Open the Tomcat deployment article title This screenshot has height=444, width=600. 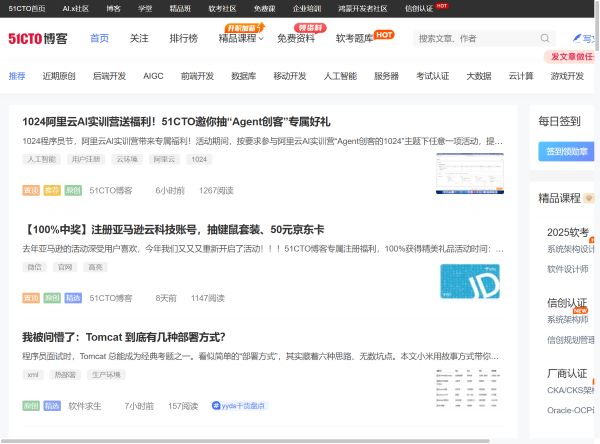point(124,337)
